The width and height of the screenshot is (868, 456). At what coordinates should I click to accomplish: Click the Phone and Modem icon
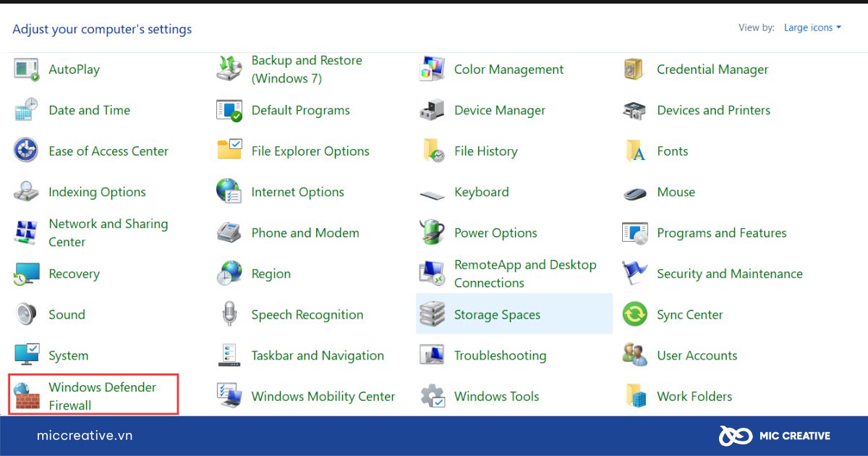229,232
